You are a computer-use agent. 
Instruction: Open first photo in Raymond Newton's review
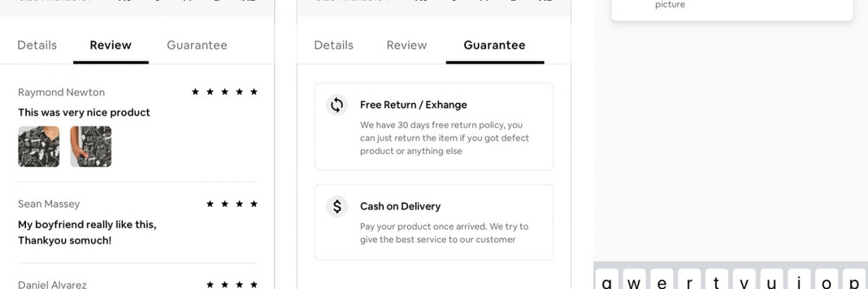tap(39, 147)
